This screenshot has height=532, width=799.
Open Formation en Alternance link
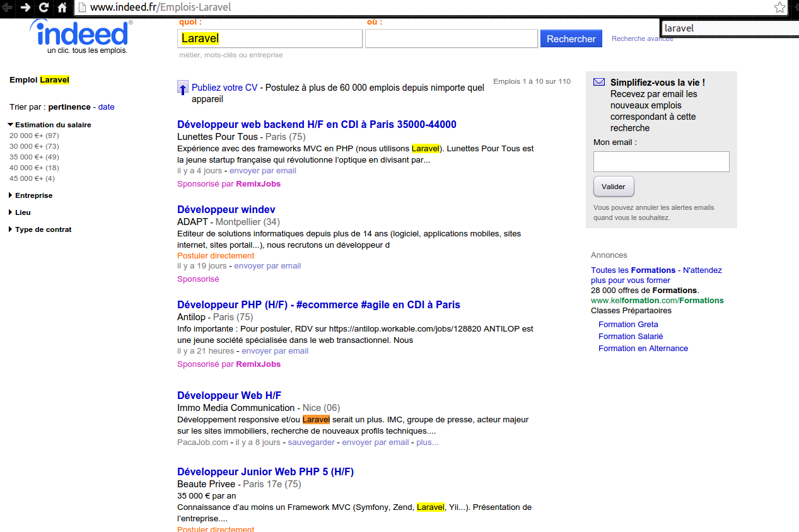(x=643, y=349)
